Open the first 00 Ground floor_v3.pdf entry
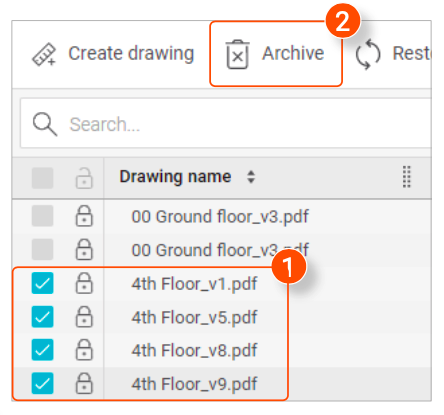The width and height of the screenshot is (444, 415). (220, 217)
